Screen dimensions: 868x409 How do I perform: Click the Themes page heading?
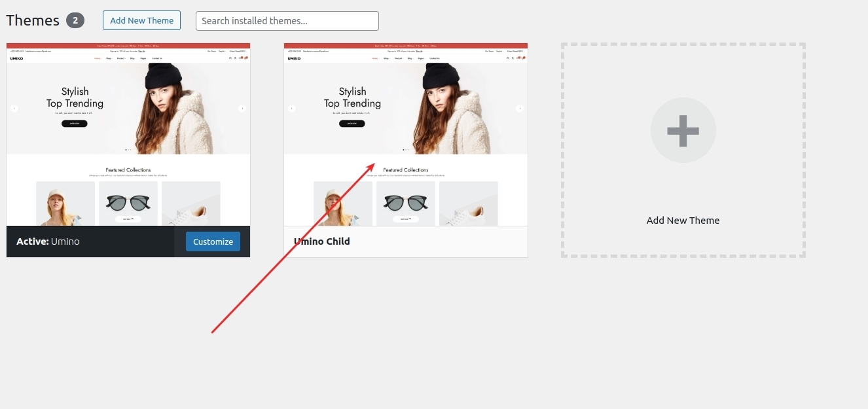click(x=33, y=21)
